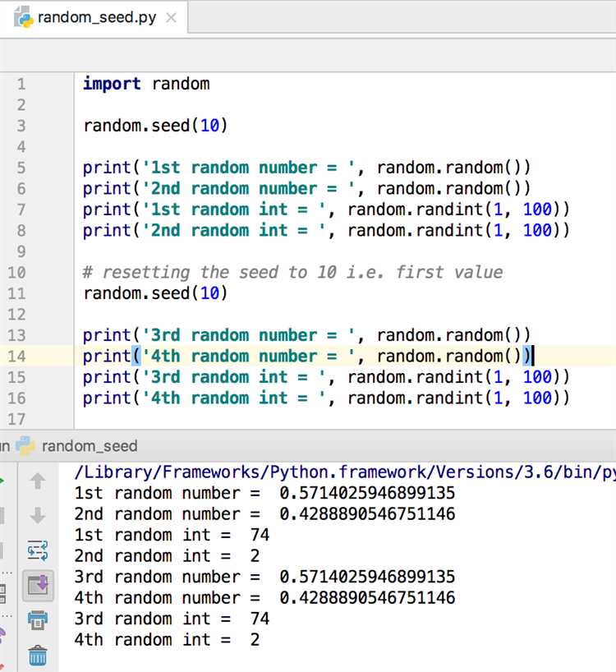Screen dimensions: 616x672
Task: Click 'random.seed(10)' on line 3
Action: (155, 126)
